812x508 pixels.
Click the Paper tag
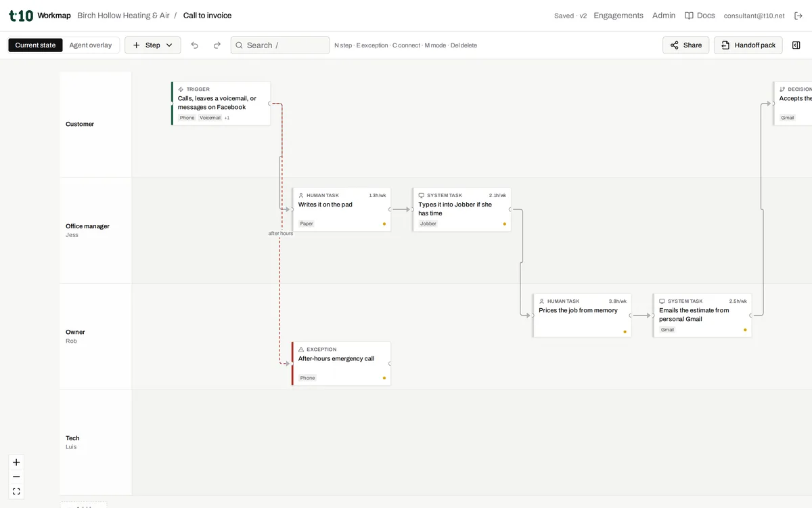click(307, 224)
